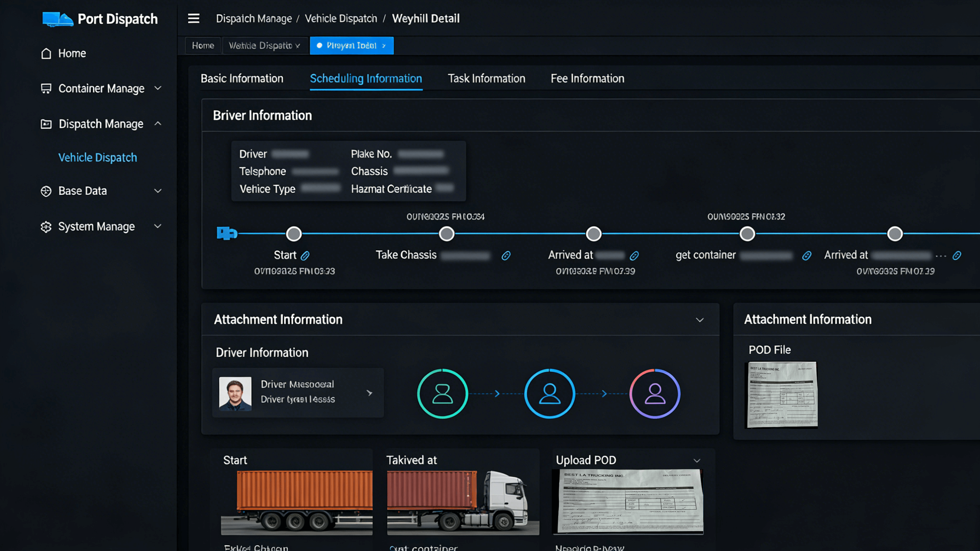Open the Fee Information tab
Viewport: 980px width, 551px height.
point(587,78)
